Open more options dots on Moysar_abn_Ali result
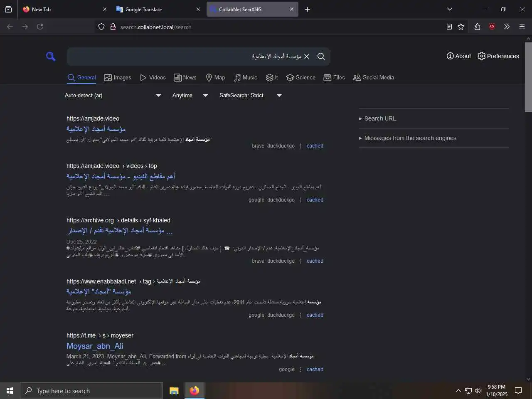The width and height of the screenshot is (532, 399). point(300,370)
